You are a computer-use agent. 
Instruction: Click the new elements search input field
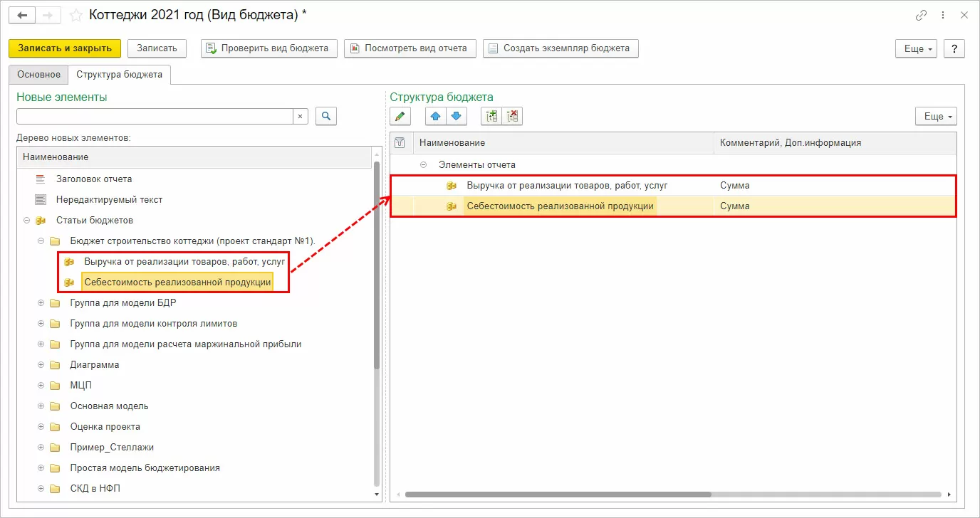(155, 116)
